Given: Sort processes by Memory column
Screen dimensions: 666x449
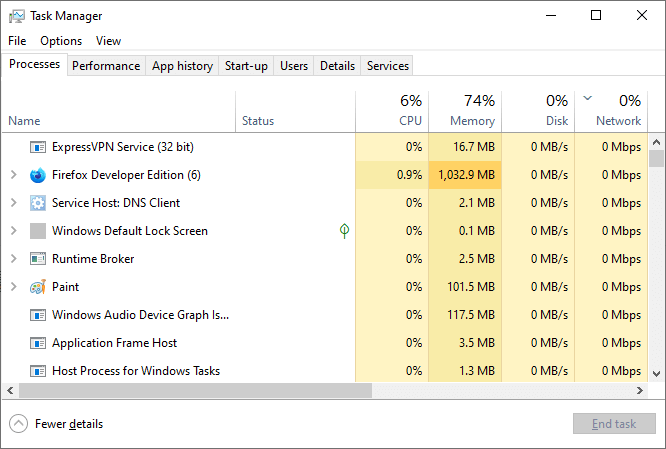Looking at the screenshot, I should coord(465,112).
